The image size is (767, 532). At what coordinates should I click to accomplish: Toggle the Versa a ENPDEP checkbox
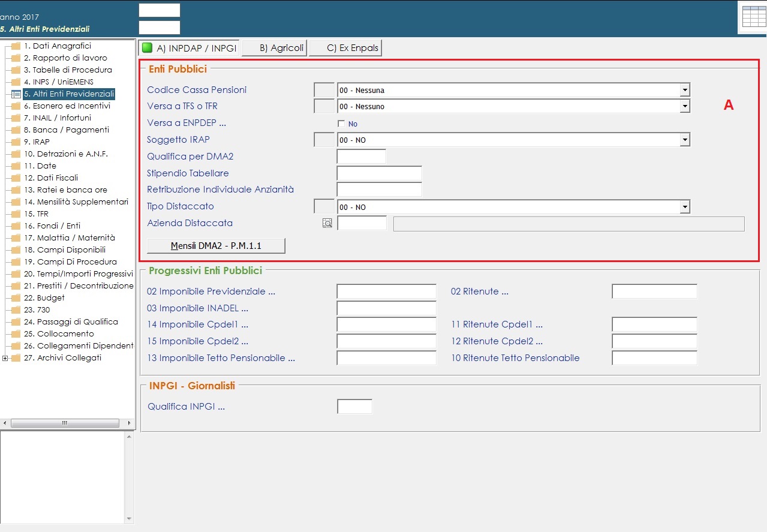coord(341,124)
